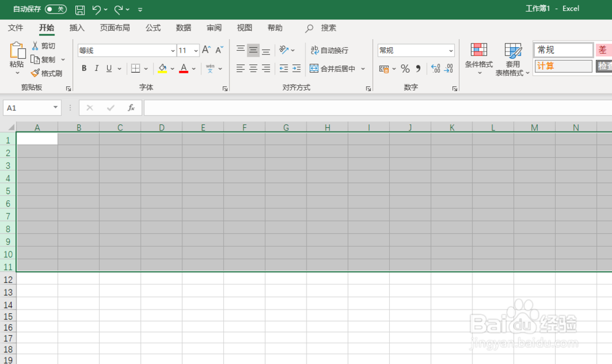
Task: Select row header 12
Action: (x=8, y=280)
